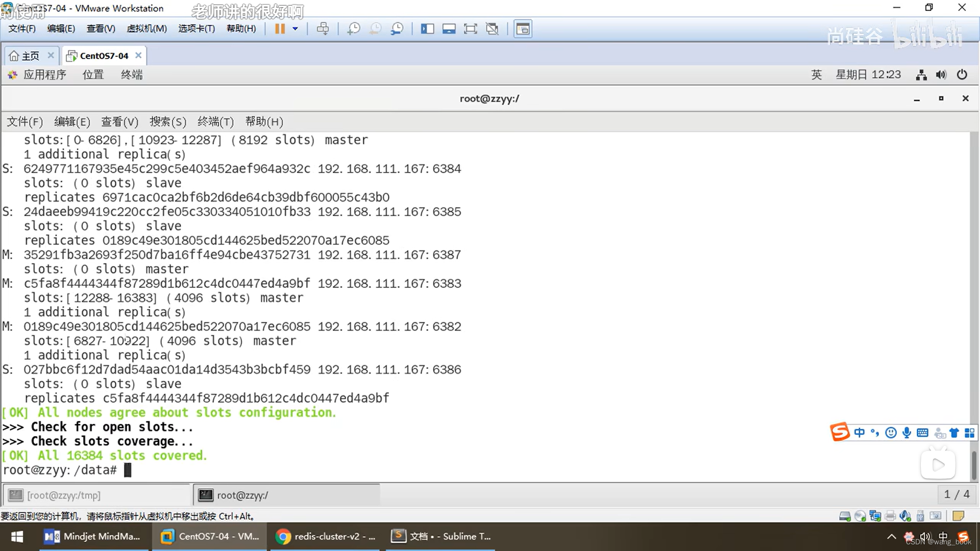This screenshot has width=980, height=551.
Task: Take a snapshot of the virtual machine
Action: pyautogui.click(x=353, y=29)
